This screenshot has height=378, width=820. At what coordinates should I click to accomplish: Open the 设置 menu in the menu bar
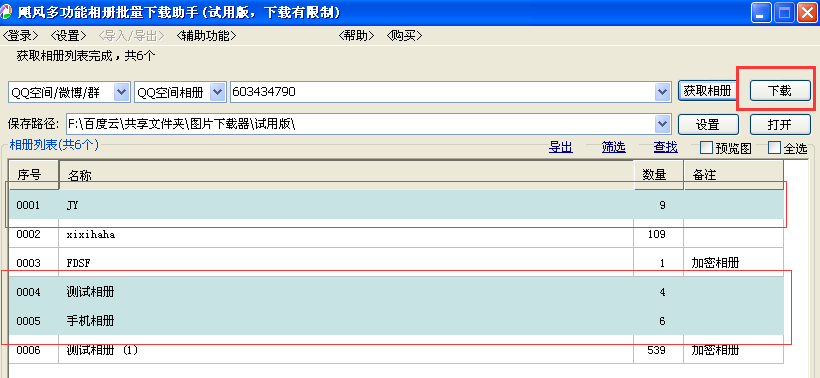[x=69, y=36]
